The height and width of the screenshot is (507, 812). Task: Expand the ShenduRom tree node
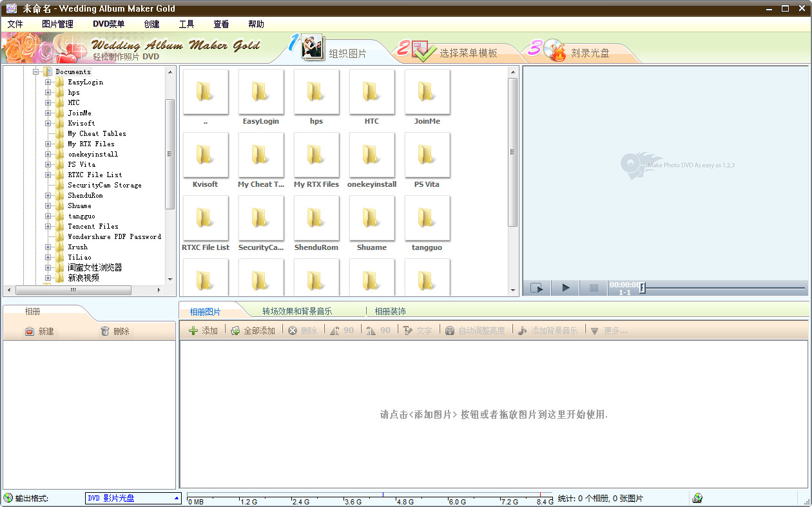pyautogui.click(x=48, y=195)
